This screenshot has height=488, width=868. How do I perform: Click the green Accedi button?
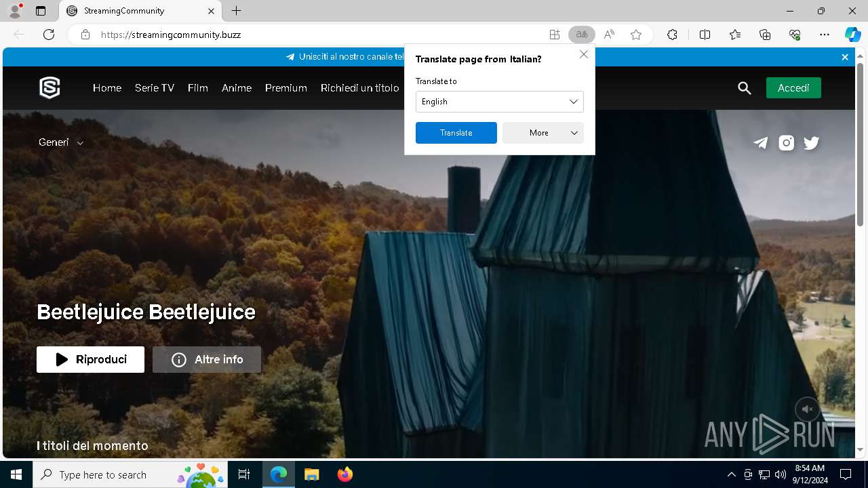793,88
